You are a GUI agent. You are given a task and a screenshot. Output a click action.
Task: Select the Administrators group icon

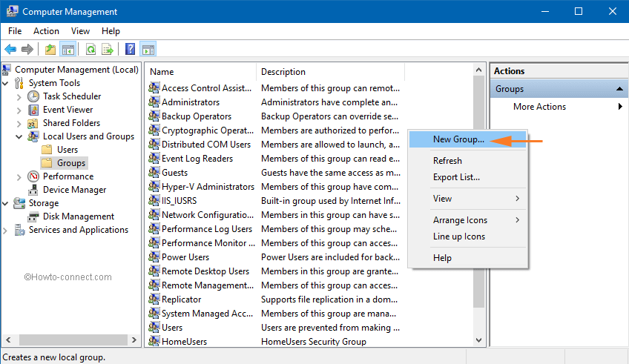(154, 102)
